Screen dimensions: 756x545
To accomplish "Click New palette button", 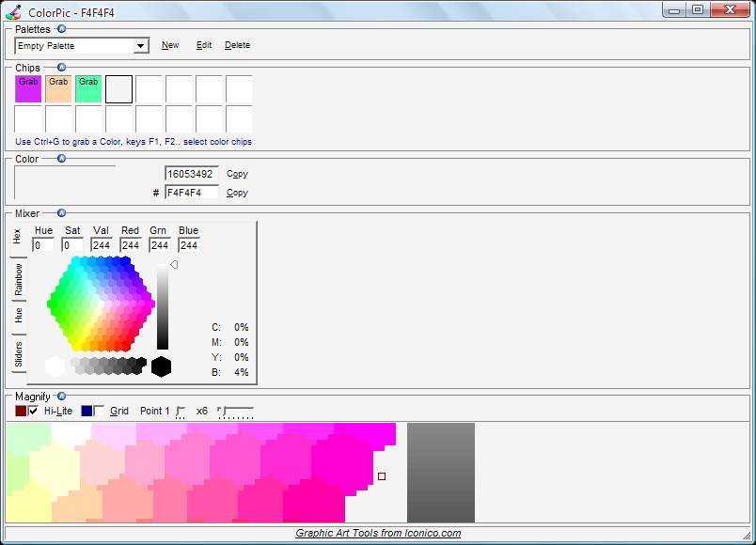I will (x=170, y=45).
